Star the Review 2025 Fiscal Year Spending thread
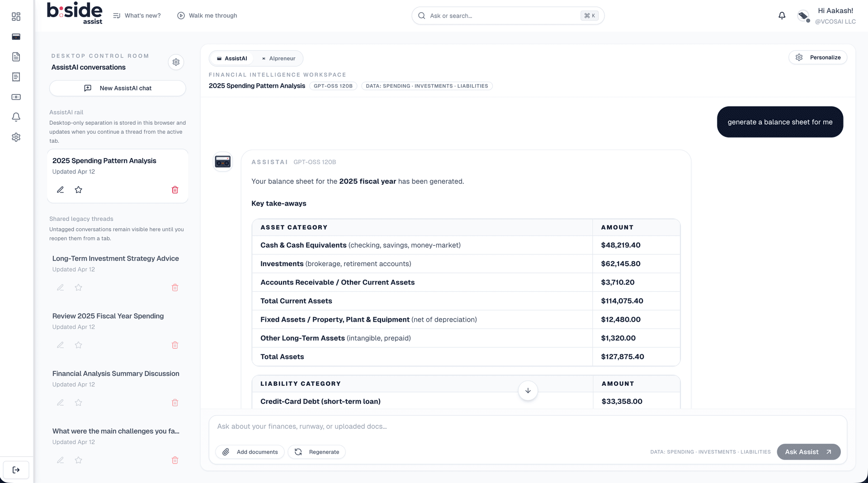The width and height of the screenshot is (868, 483). pyautogui.click(x=79, y=345)
